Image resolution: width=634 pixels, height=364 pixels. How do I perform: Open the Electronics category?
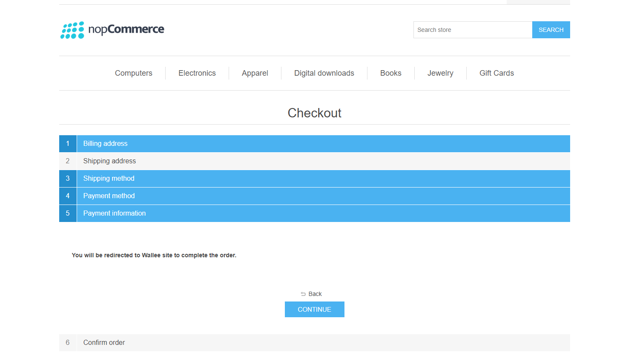point(197,73)
